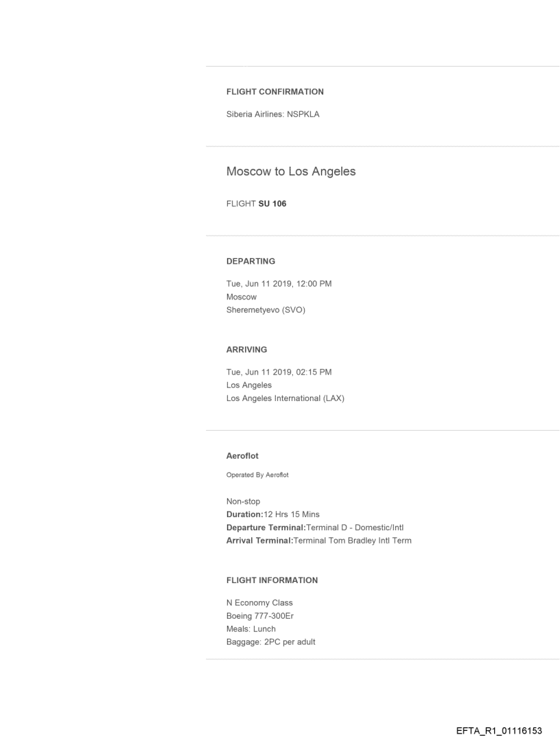Image resolution: width=560 pixels, height=737 pixels.
Task: Click the DEPARTING section heading
Action: [250, 261]
